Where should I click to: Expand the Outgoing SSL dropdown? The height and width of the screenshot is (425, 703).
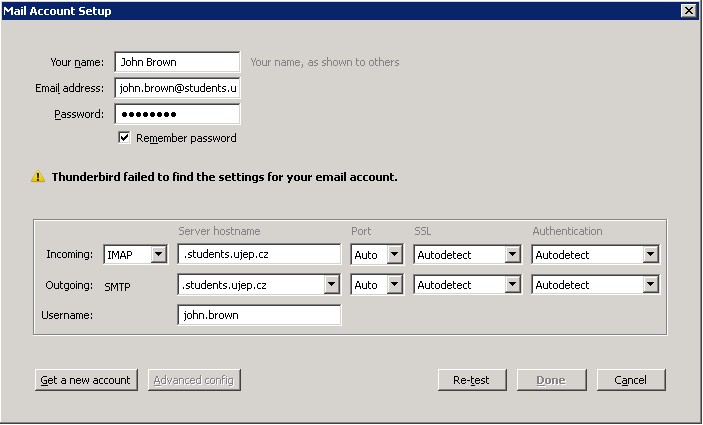(x=512, y=285)
